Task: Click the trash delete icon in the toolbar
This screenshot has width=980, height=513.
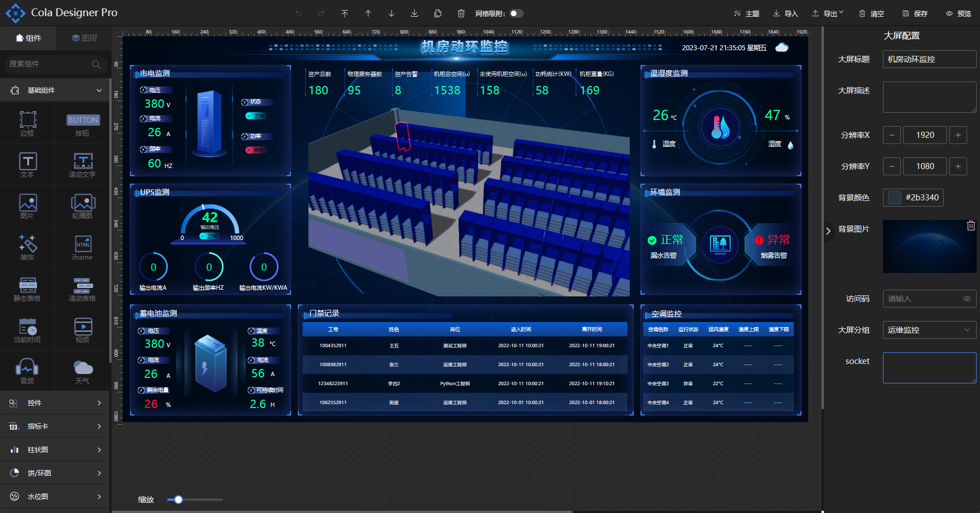Action: coord(461,13)
